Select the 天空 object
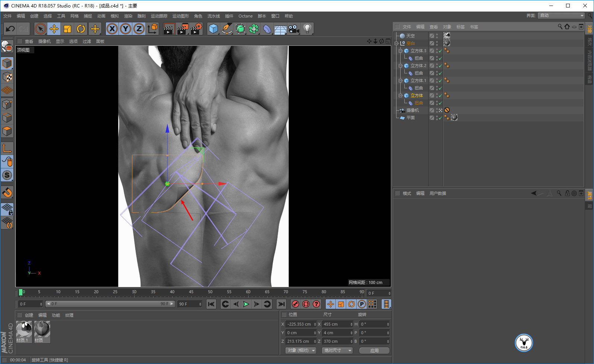 coord(411,36)
